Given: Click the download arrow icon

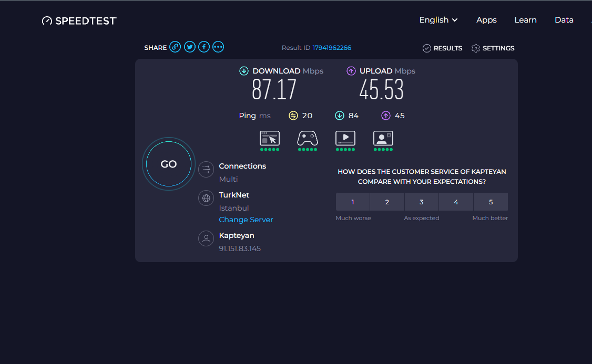Looking at the screenshot, I should [x=244, y=71].
